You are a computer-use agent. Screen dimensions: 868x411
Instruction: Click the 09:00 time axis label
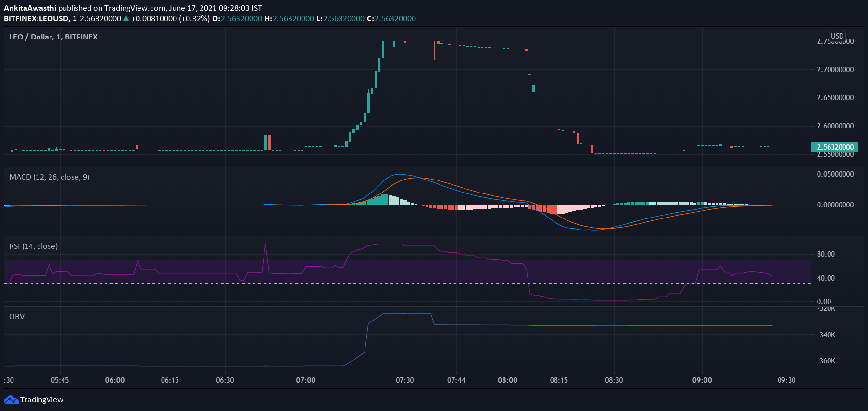pos(702,380)
